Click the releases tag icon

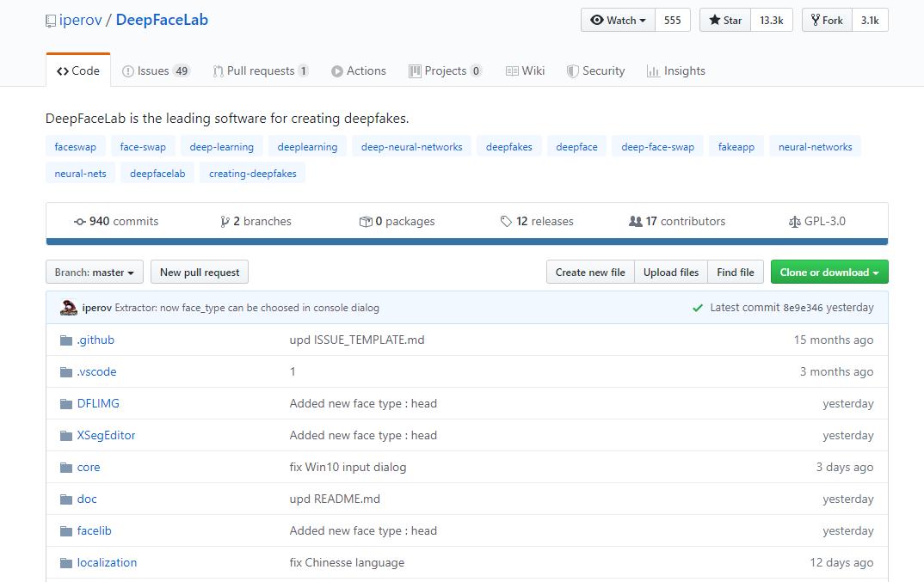click(506, 222)
